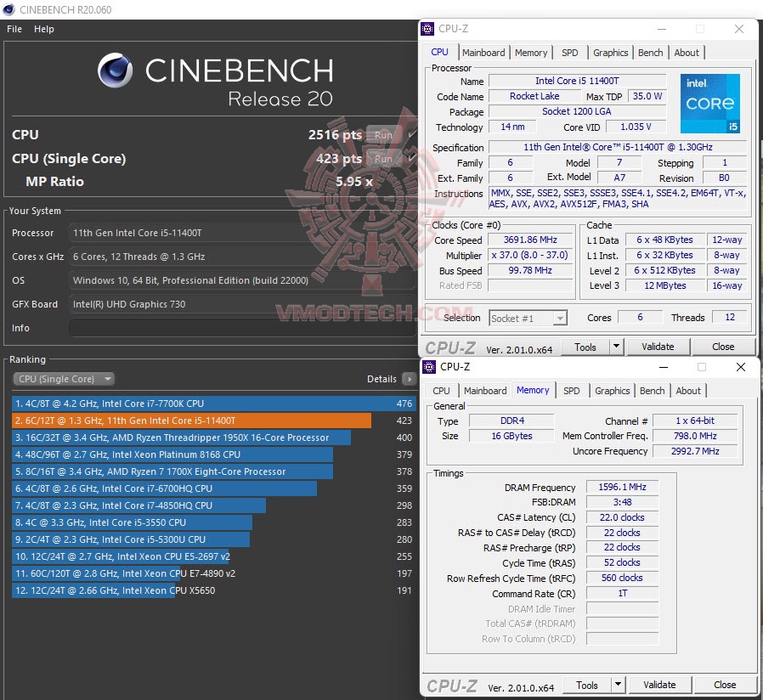Expand the Tools arrow in lower CPU-Z
The height and width of the screenshot is (700, 763).
click(618, 685)
